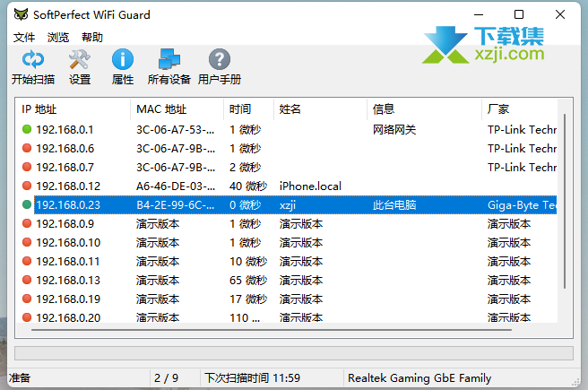Image resolution: width=588 pixels, height=390 pixels.
Task: Open the Browse (浏览) menu
Action: pos(58,37)
